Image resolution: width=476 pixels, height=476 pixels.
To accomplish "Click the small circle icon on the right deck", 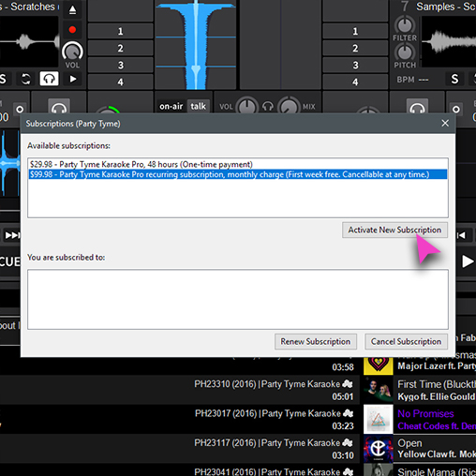I will [x=456, y=110].
